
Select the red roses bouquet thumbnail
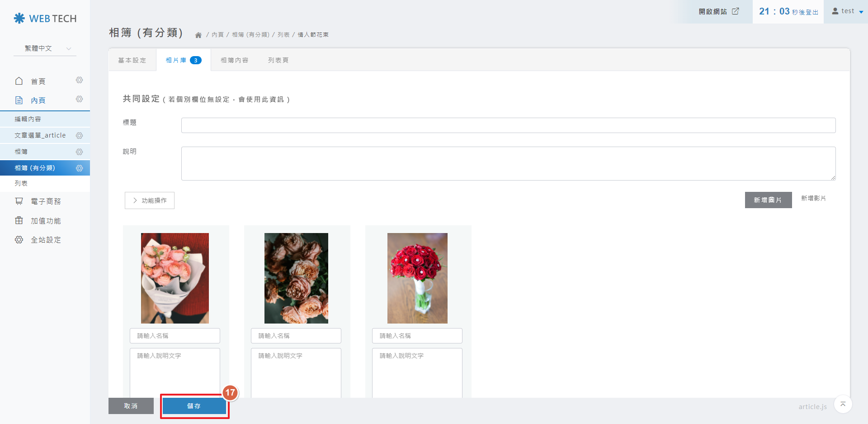[417, 278]
